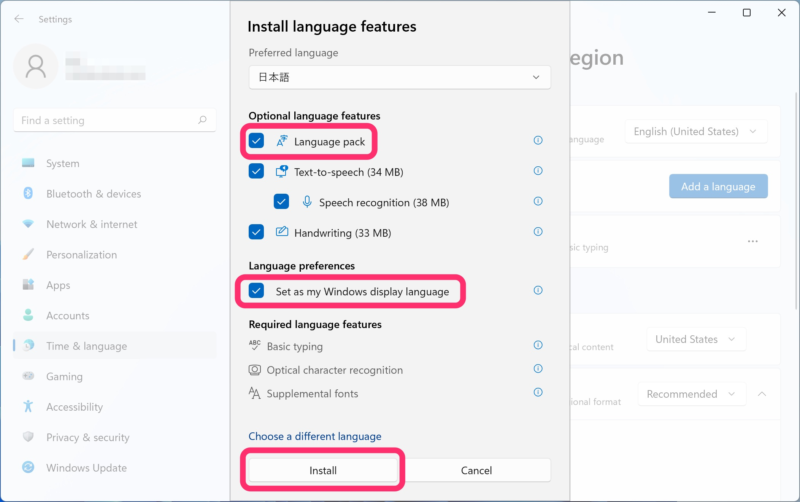Open the United States region dropdown
The width and height of the screenshot is (800, 502).
tap(696, 339)
